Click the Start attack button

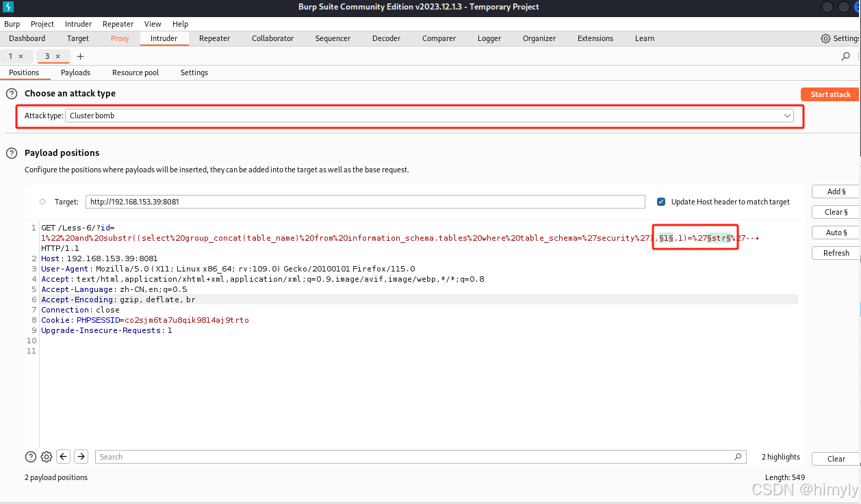point(830,94)
